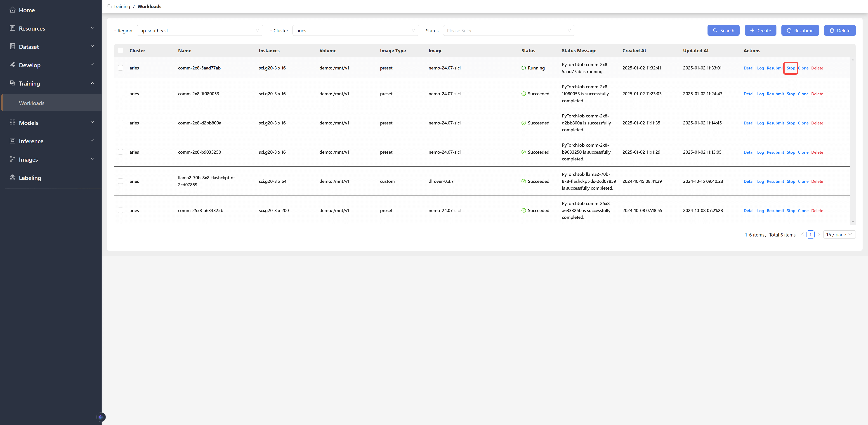Delete the llama2-70b-8x8-flashckpt workload row

click(x=817, y=181)
